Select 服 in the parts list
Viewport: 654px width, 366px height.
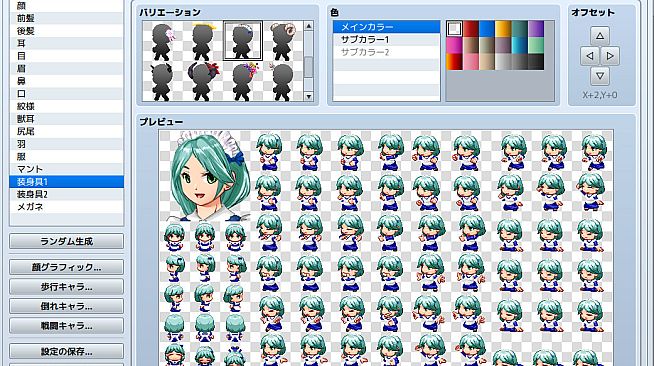pyautogui.click(x=66, y=156)
